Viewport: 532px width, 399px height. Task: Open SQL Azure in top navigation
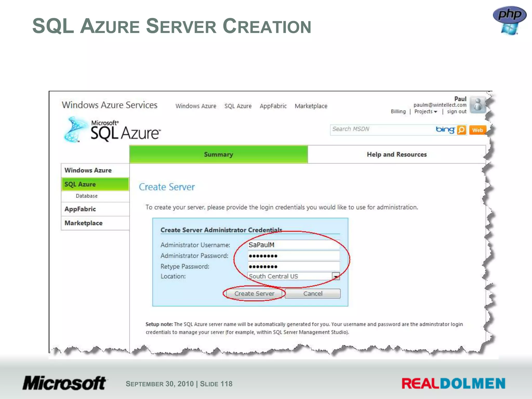pos(238,106)
